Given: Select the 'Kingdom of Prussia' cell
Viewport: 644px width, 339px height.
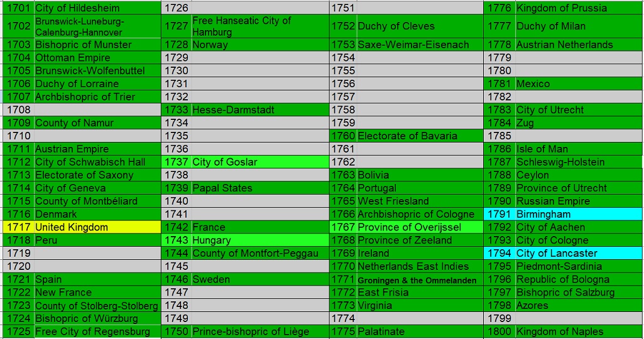Looking at the screenshot, I should pos(579,8).
